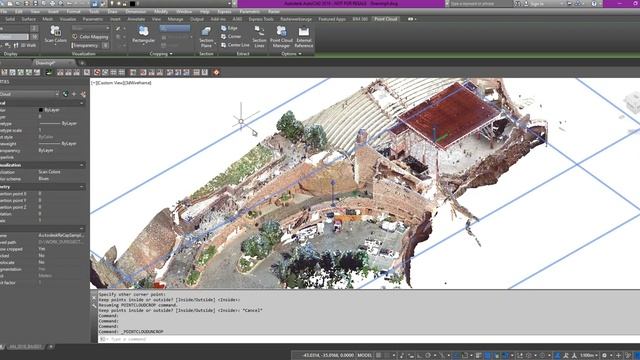Add a new drawing tab with plus button
Screen dimensions: 640x360
[82, 63]
